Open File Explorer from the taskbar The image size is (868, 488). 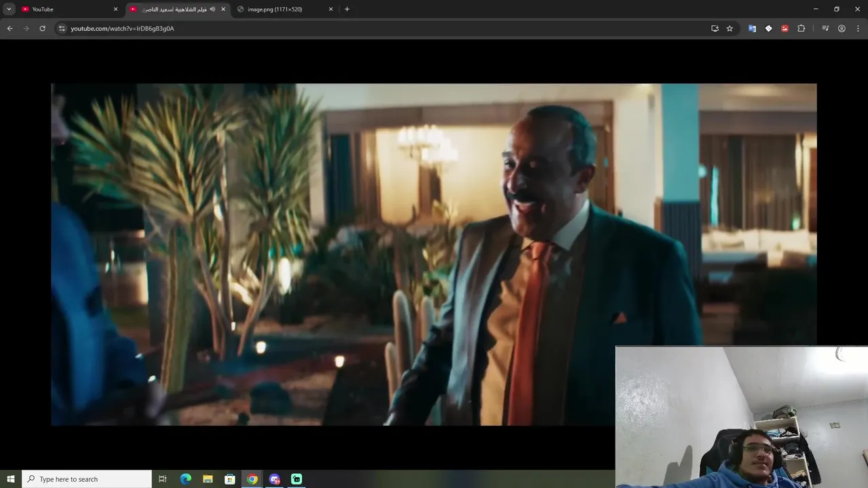coord(208,479)
